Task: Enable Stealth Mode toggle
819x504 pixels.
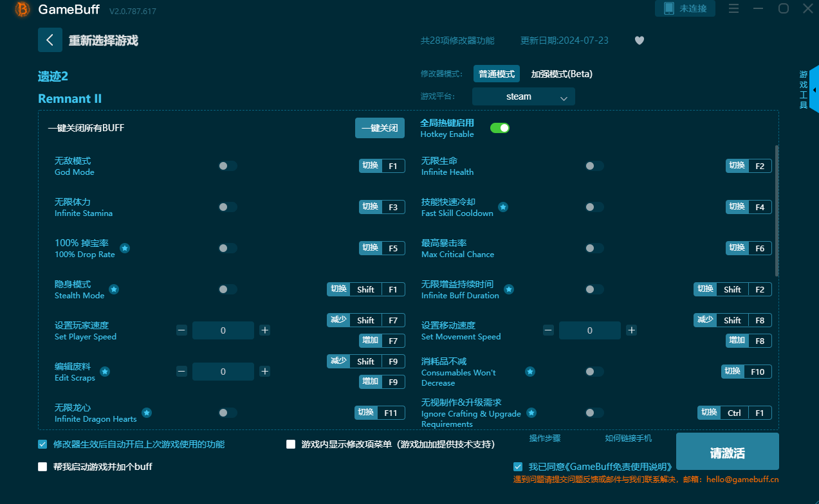Action: coord(228,289)
